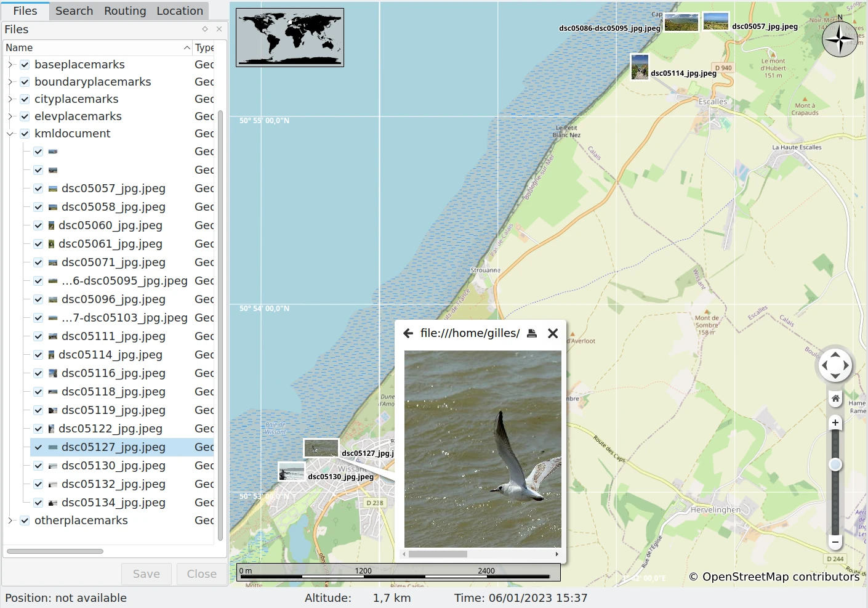Uncheck the baseplacemarks checkbox
This screenshot has width=868, height=608.
click(25, 65)
